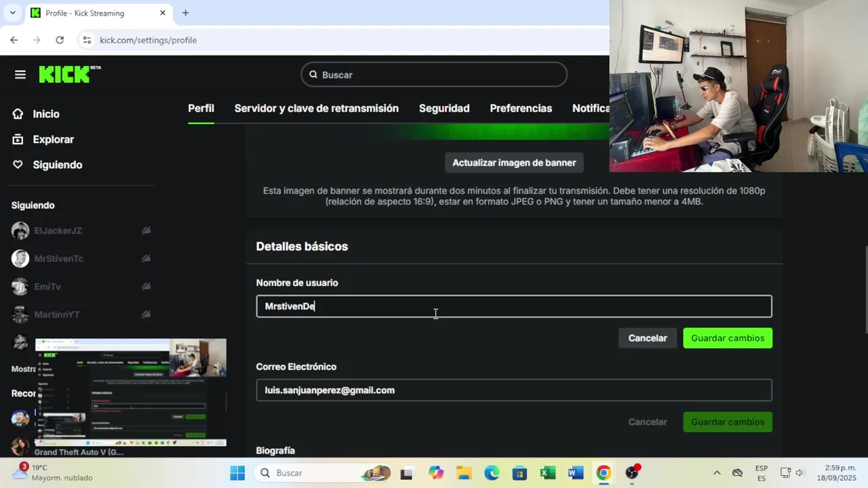Click the 'Detalles básicos' heading
The height and width of the screenshot is (488, 868).
[302, 246]
